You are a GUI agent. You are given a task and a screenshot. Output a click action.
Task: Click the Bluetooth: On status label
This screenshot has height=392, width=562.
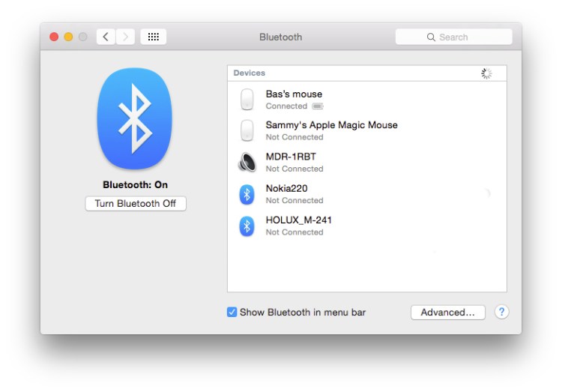[135, 184]
